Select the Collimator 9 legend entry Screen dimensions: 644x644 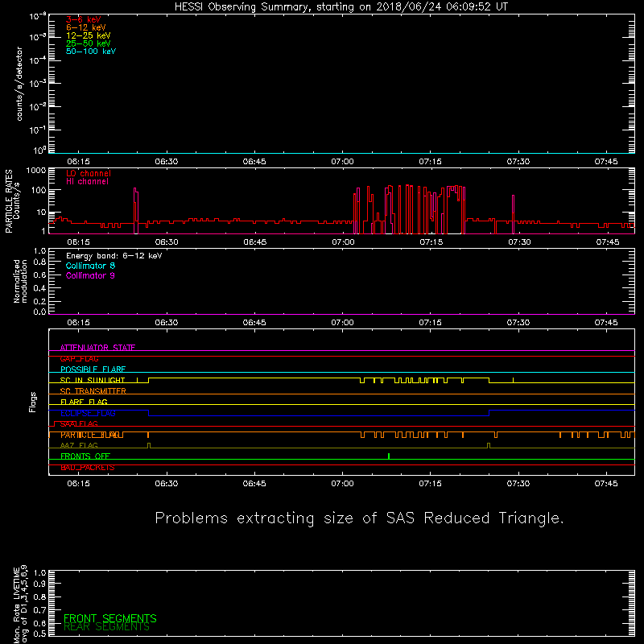[x=90, y=275]
